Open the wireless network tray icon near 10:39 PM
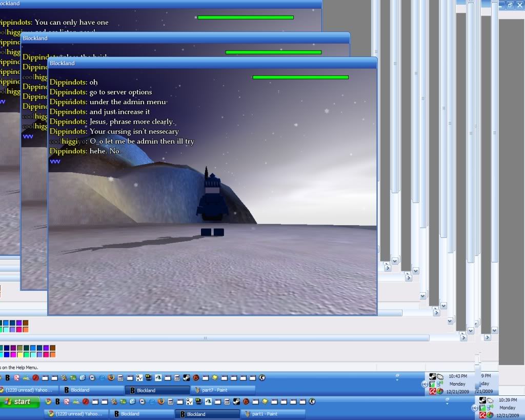525x420 pixels. (490, 408)
